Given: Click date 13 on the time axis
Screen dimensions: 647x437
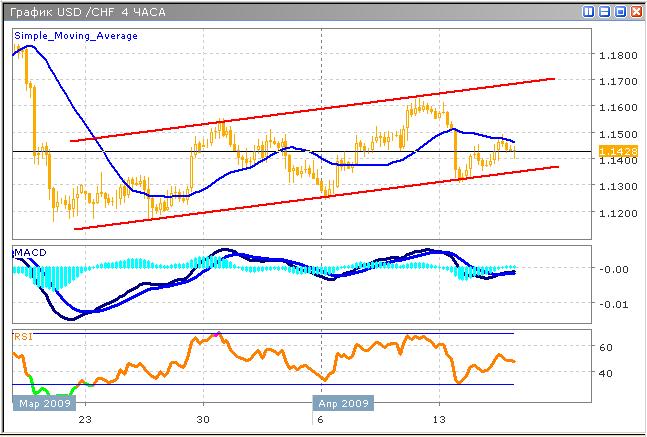Looking at the screenshot, I should click(x=438, y=421).
